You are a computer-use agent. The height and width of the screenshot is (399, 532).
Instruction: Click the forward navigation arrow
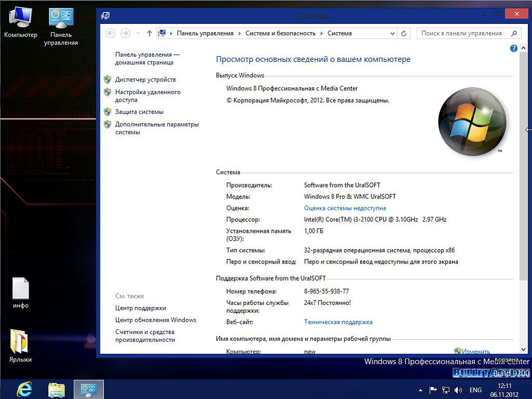125,33
